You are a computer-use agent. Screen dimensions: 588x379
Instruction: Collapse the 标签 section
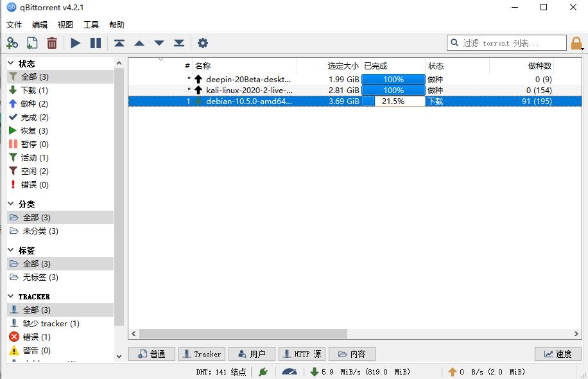pyautogui.click(x=12, y=251)
